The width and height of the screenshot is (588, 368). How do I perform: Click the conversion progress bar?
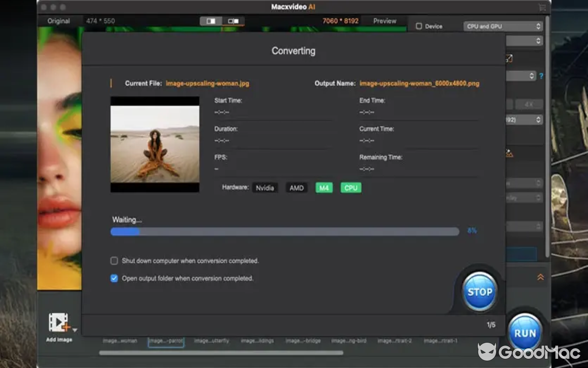(x=285, y=231)
